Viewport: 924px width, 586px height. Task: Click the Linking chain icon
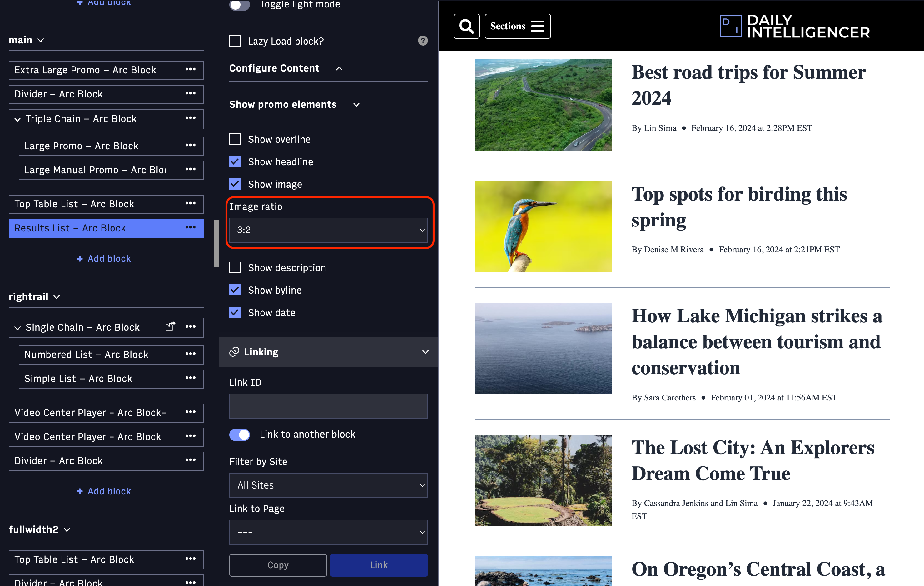coord(234,352)
